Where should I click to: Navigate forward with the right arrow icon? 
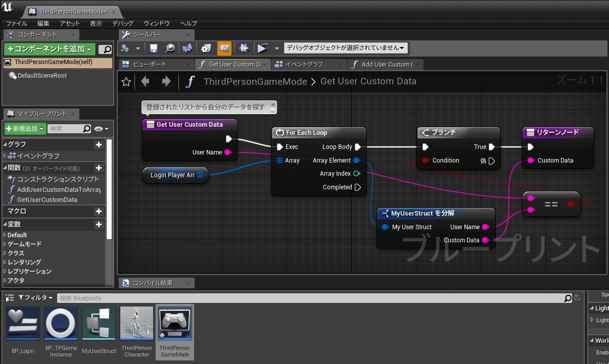166,81
